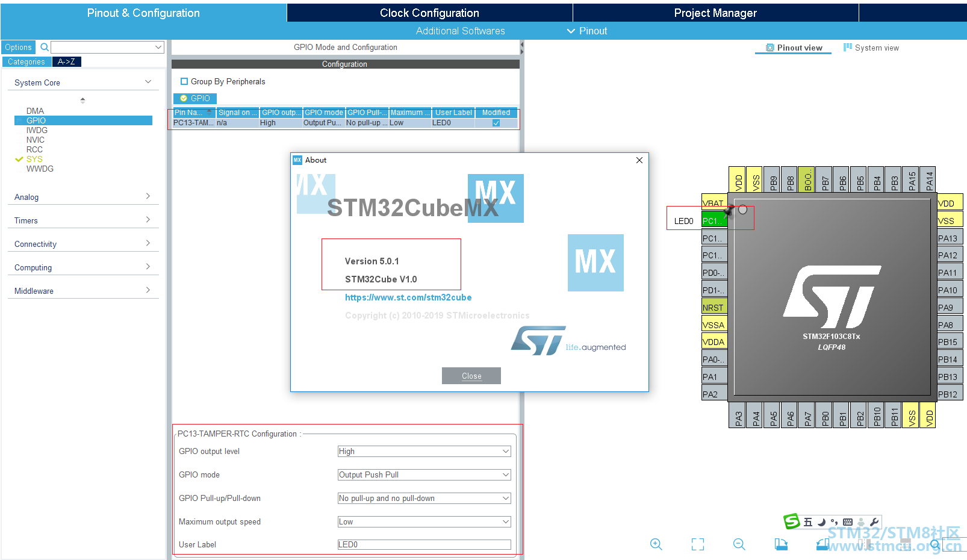Select IWDG in the System Core list
Image resolution: width=967 pixels, height=560 pixels.
(x=37, y=130)
